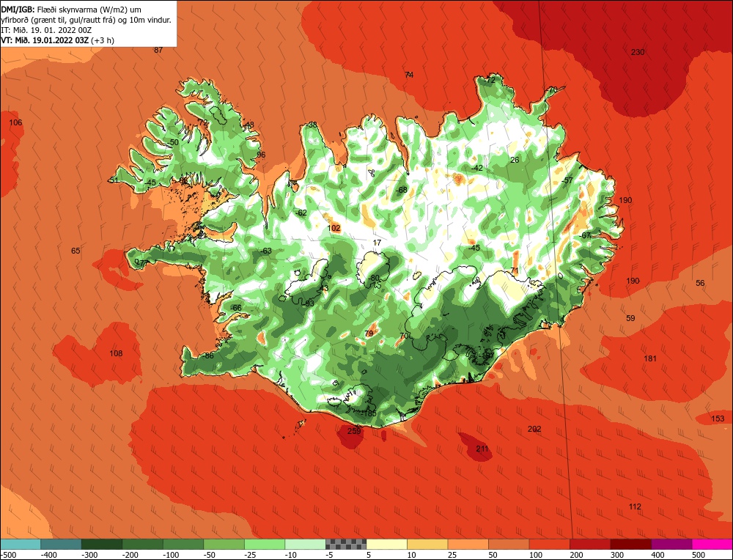Viewport: 733px width, 560px height.
Task: Select the '500' legend tick label
Action: 699,555
